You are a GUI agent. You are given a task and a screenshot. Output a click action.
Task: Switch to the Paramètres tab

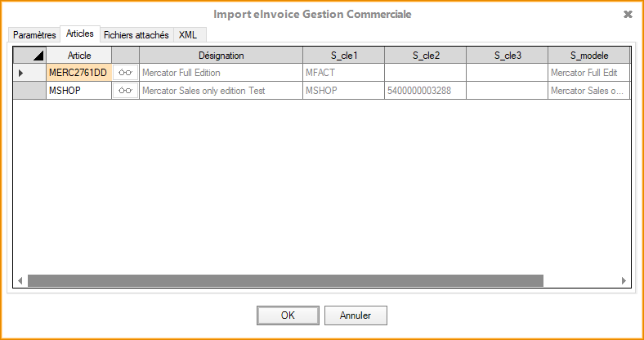[34, 35]
